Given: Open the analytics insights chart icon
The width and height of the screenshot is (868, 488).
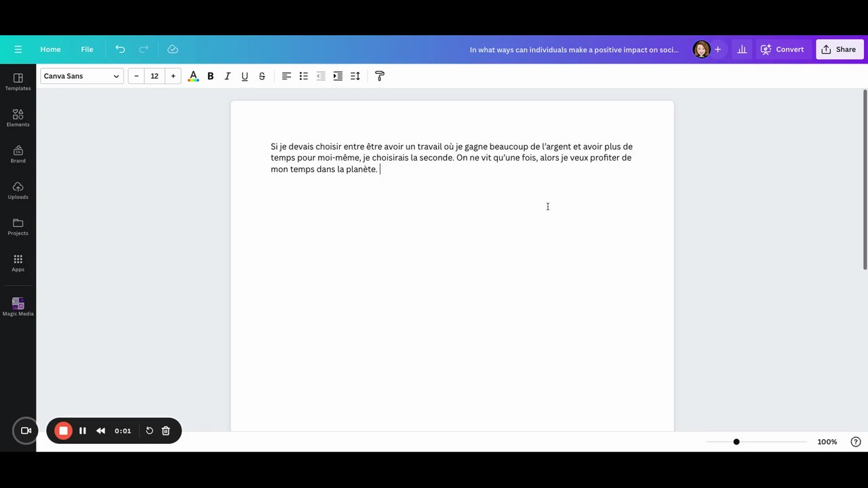Looking at the screenshot, I should (742, 49).
